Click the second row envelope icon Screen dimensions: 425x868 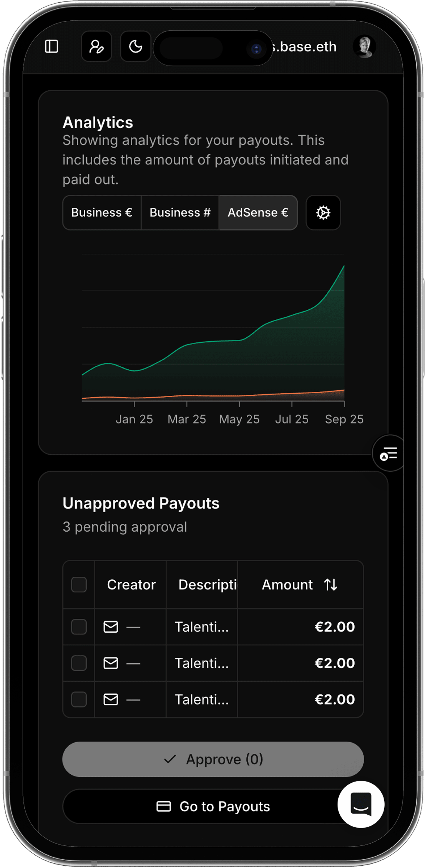point(111,663)
